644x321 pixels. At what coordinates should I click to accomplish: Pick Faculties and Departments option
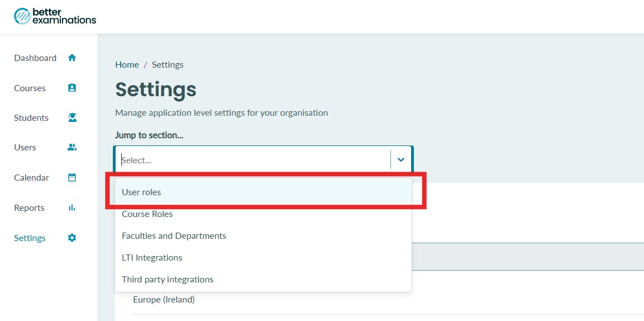click(263, 236)
